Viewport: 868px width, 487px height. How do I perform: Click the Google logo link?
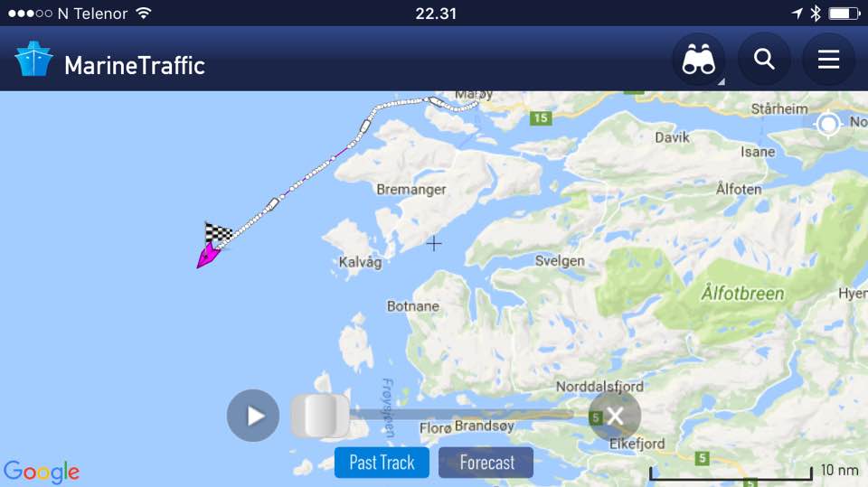click(x=42, y=472)
